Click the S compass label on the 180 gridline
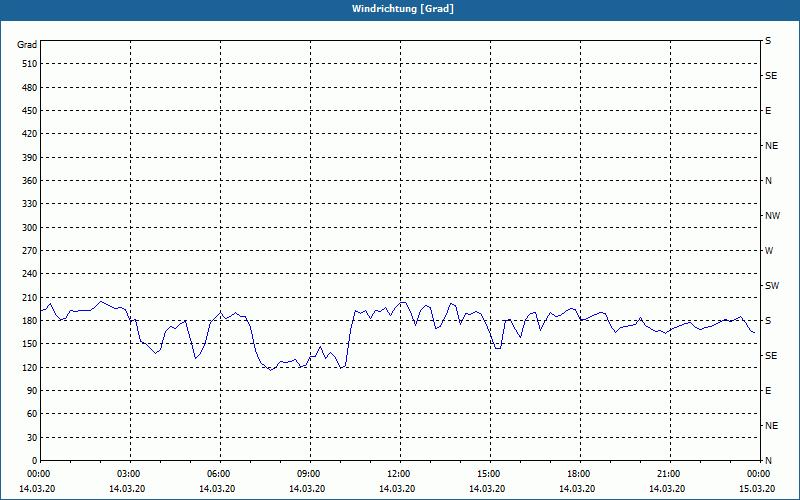800x500 pixels. pyautogui.click(x=768, y=321)
